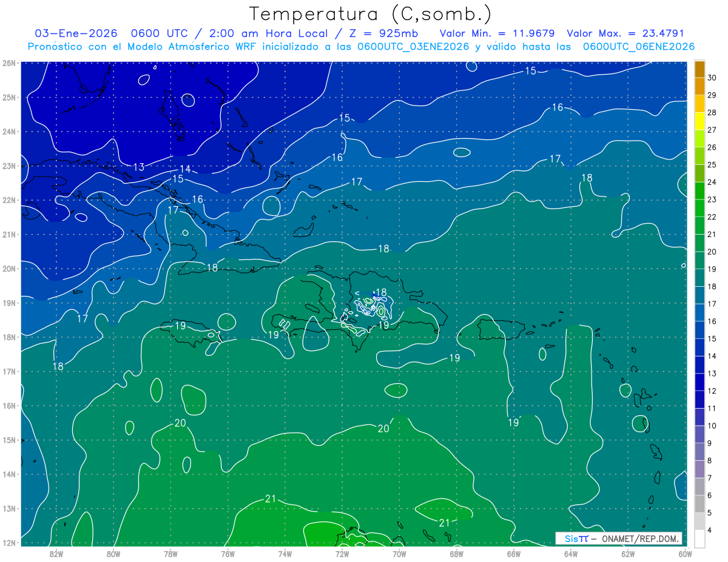Click the pressure level "Z = 925mb"
Screen dimensions: 728x562
pyautogui.click(x=385, y=33)
